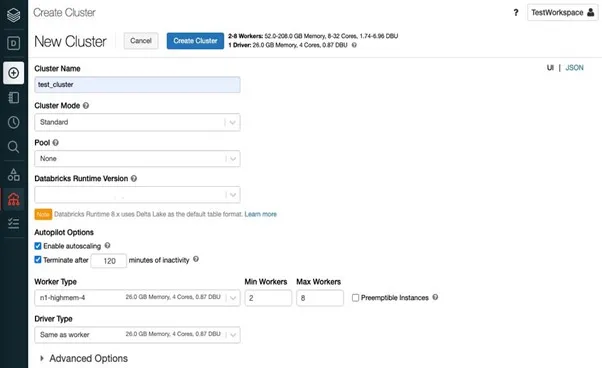Switch to the UI view

[x=550, y=68]
